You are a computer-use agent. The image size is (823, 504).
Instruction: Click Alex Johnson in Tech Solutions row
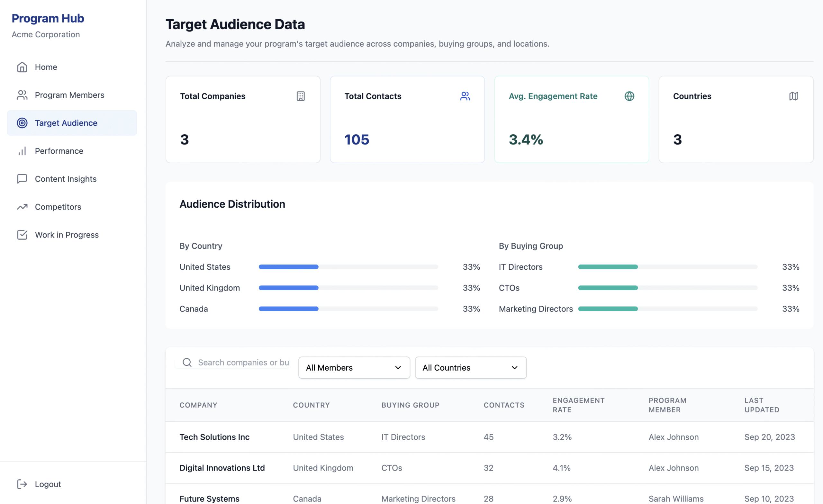click(674, 437)
